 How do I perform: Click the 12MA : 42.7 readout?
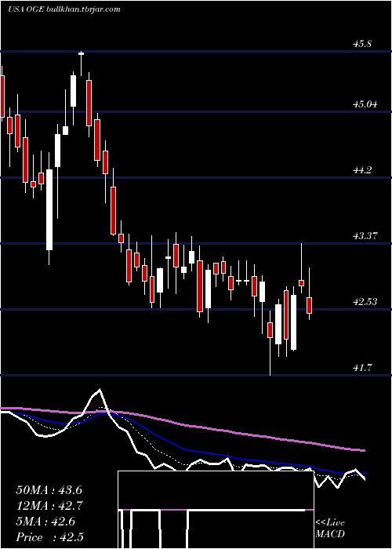click(49, 506)
